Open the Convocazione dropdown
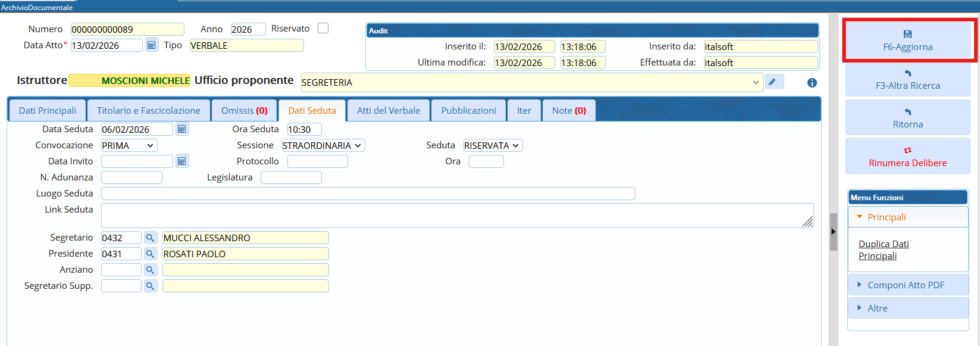 pyautogui.click(x=129, y=145)
